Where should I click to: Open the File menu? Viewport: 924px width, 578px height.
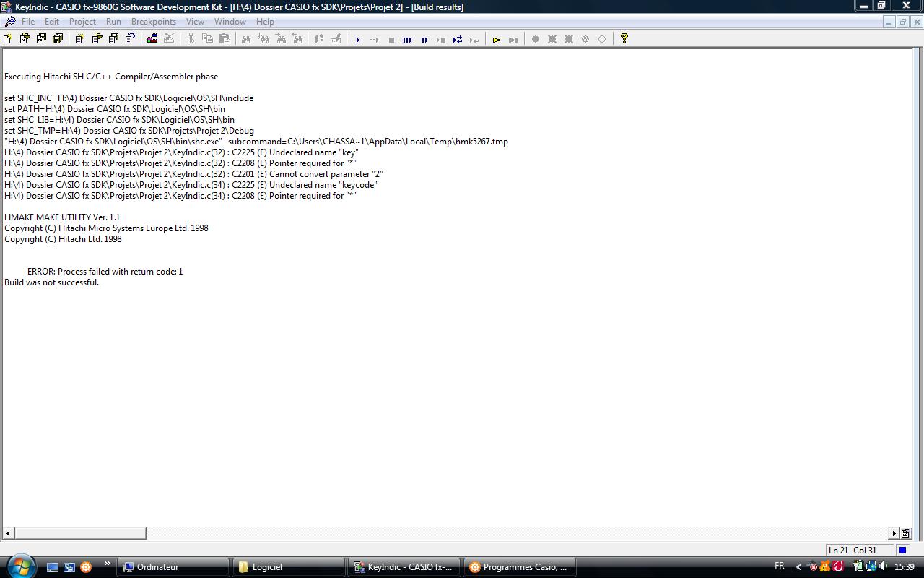(x=28, y=22)
